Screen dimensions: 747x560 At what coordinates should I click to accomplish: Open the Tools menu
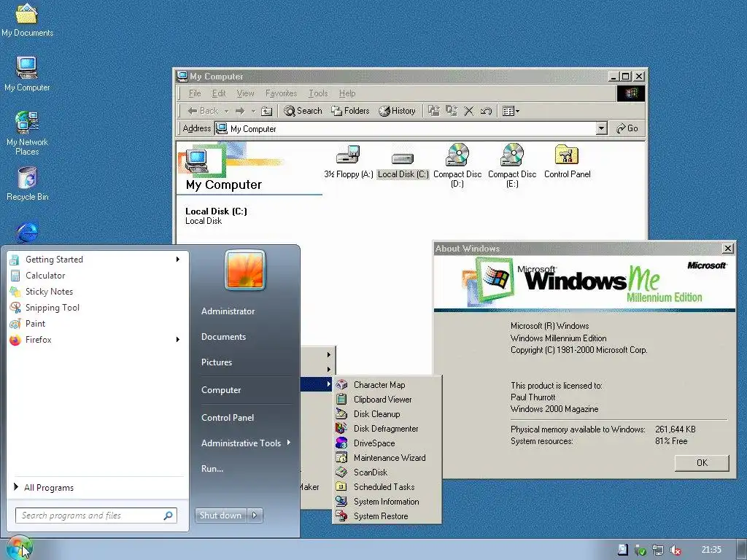click(318, 93)
